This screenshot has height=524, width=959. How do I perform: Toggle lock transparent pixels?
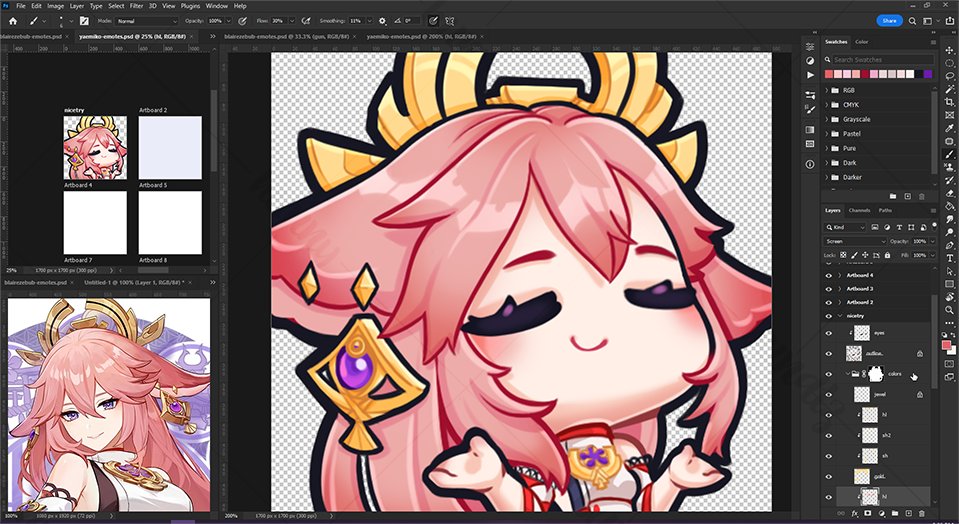click(842, 254)
